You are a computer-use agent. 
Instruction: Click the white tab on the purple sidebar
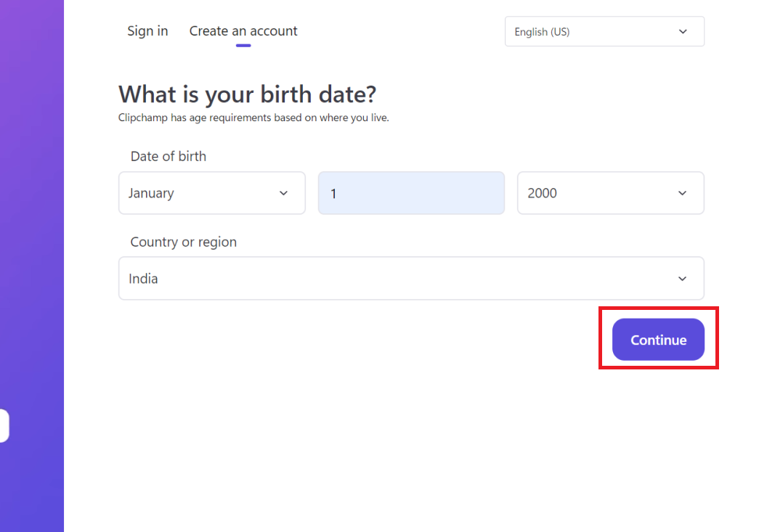pos(4,426)
